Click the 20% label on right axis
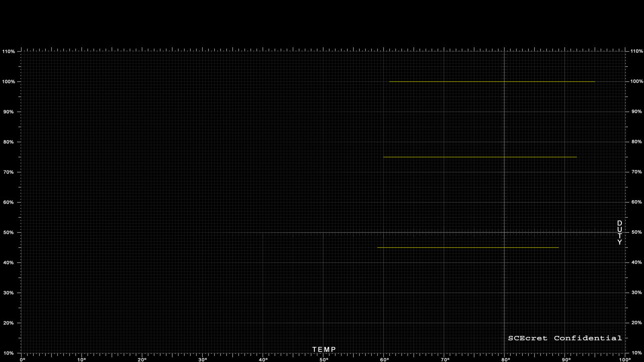Viewport: 644px width, 362px height. (x=636, y=323)
